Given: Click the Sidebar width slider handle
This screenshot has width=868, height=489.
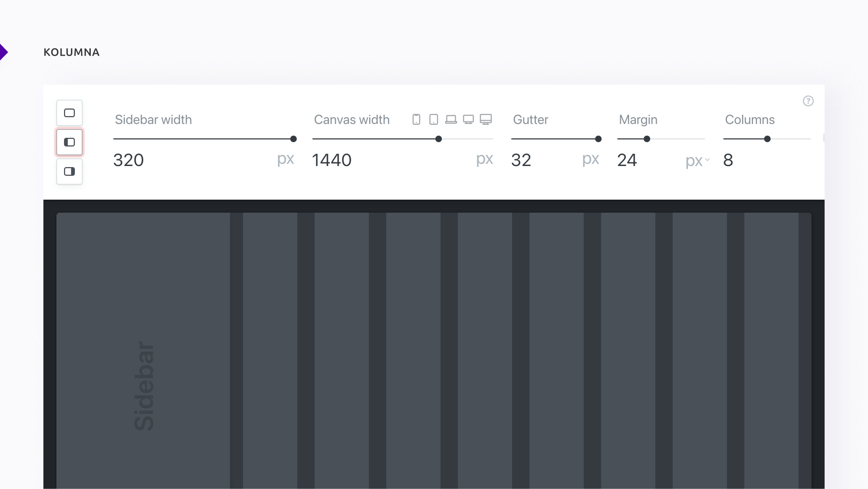Looking at the screenshot, I should coord(294,139).
